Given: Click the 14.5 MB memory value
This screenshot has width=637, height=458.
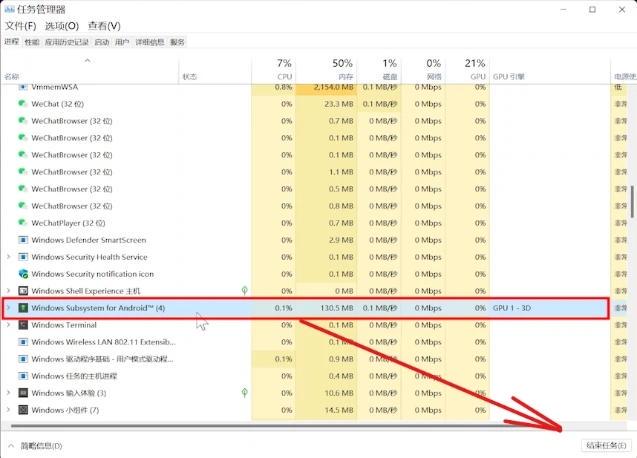Looking at the screenshot, I should [339, 410].
